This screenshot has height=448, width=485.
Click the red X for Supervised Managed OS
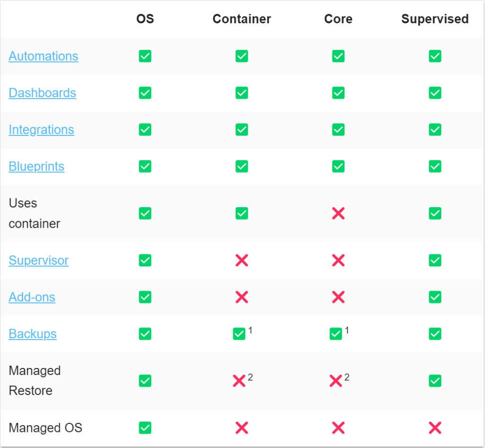point(435,428)
